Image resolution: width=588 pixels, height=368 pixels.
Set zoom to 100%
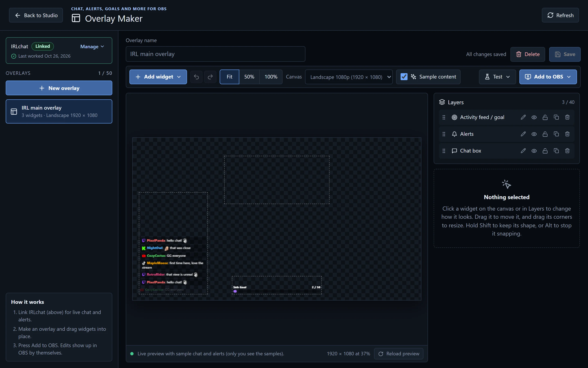pos(271,77)
